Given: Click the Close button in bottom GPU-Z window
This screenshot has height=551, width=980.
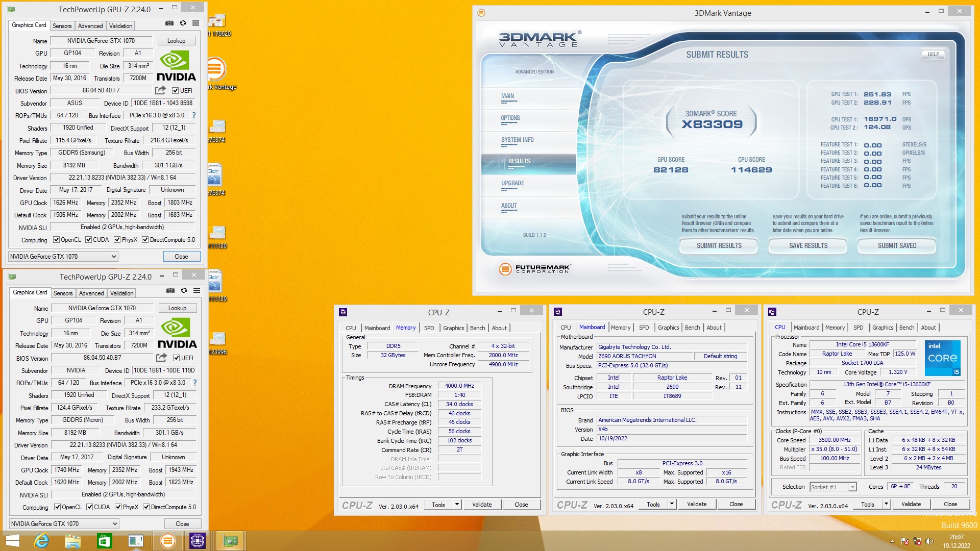Looking at the screenshot, I should tap(182, 524).
